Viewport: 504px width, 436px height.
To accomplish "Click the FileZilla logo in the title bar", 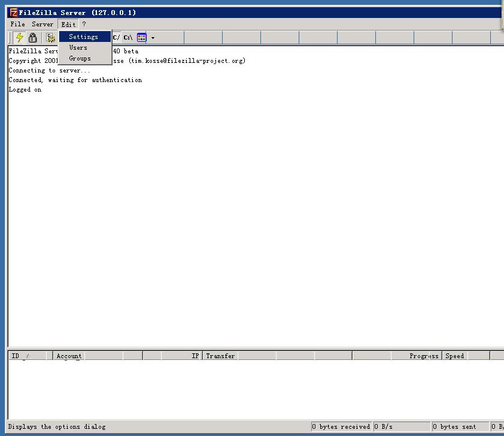I will pos(14,13).
